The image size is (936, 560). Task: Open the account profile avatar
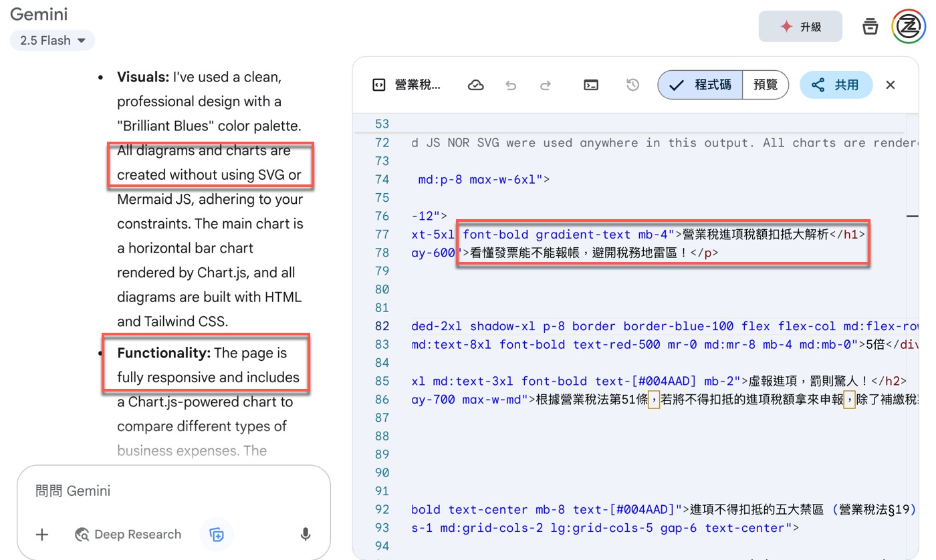pyautogui.click(x=909, y=27)
